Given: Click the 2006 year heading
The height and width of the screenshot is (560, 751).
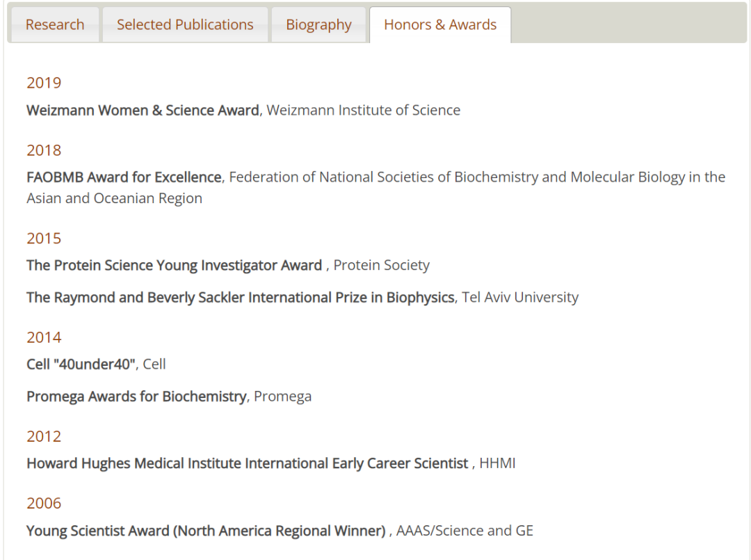Looking at the screenshot, I should pos(44,504).
